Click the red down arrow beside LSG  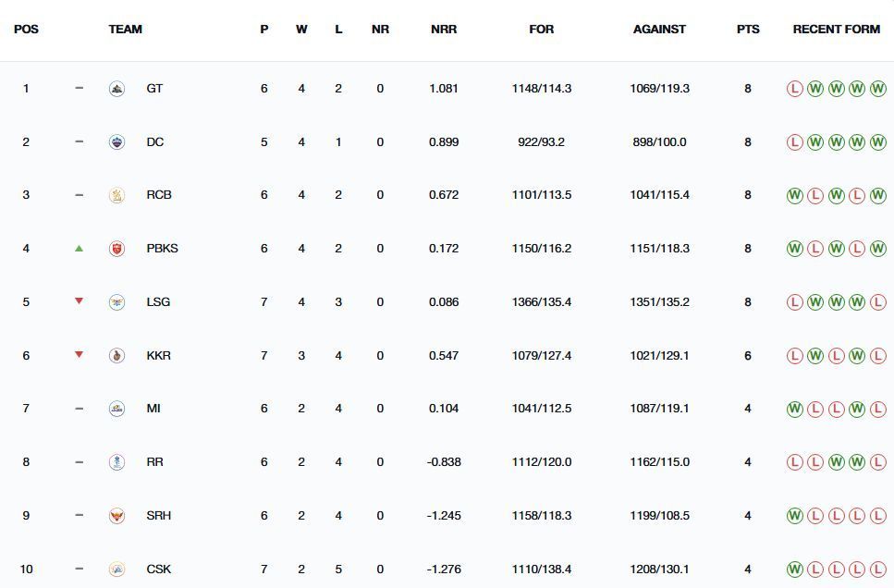click(x=80, y=301)
